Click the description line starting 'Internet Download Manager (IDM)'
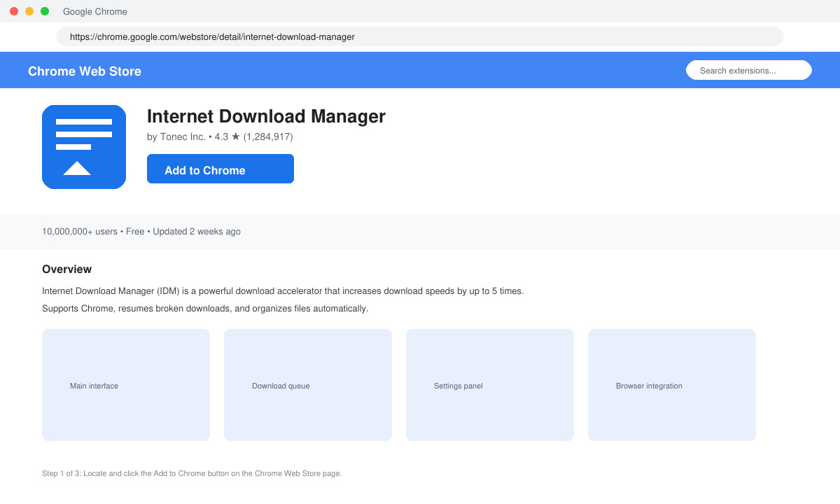This screenshot has height=504, width=840. coord(283,291)
